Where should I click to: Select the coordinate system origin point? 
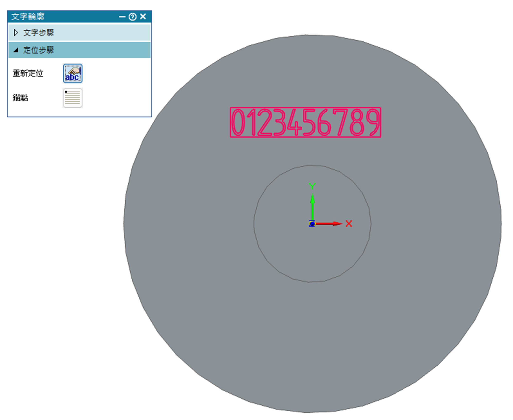(312, 224)
